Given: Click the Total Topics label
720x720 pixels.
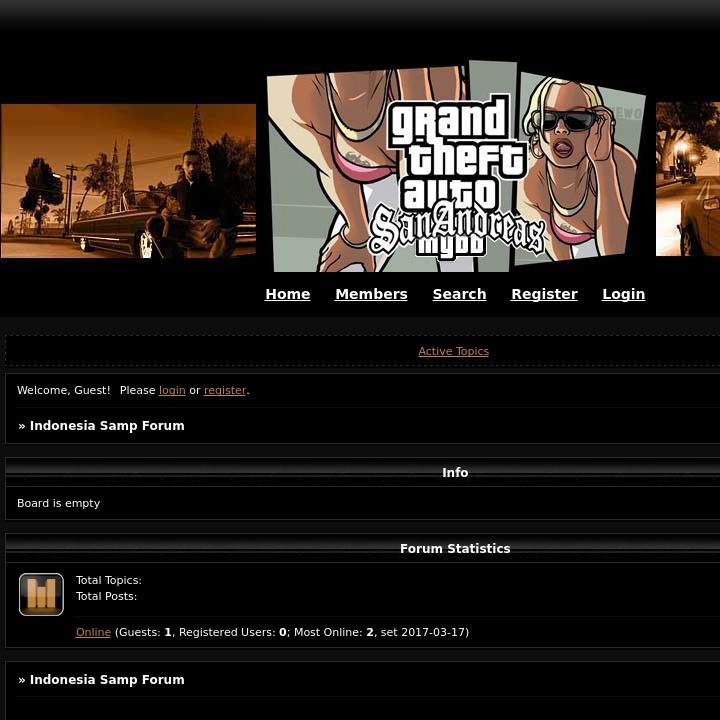Looking at the screenshot, I should pos(109,580).
